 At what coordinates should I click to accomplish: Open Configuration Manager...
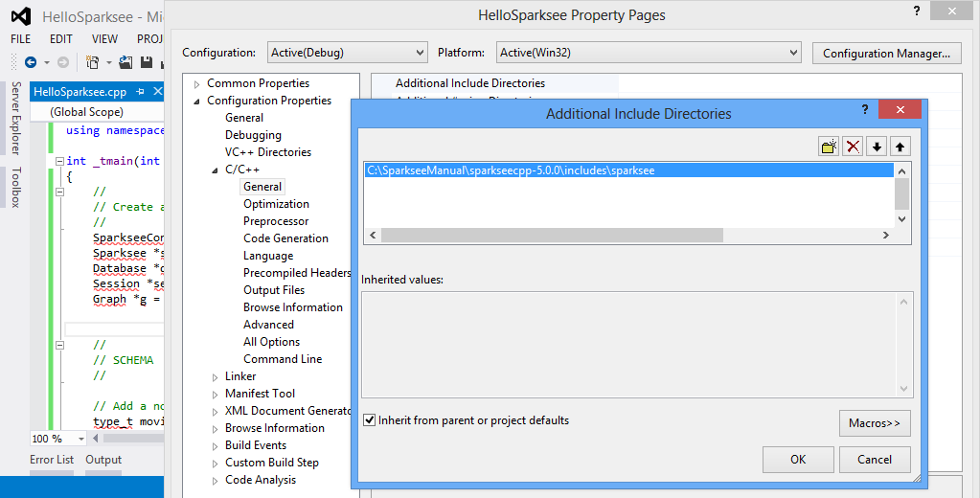click(x=886, y=53)
